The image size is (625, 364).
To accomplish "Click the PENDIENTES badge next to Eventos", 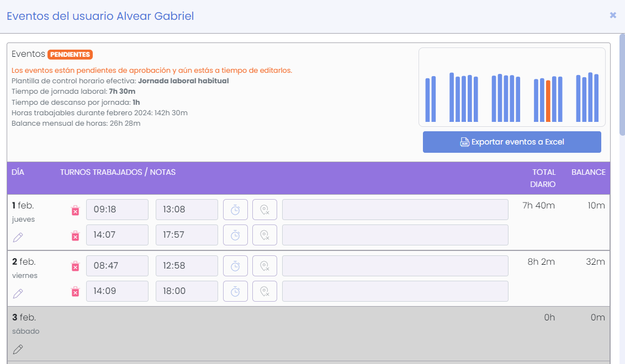I will (70, 54).
